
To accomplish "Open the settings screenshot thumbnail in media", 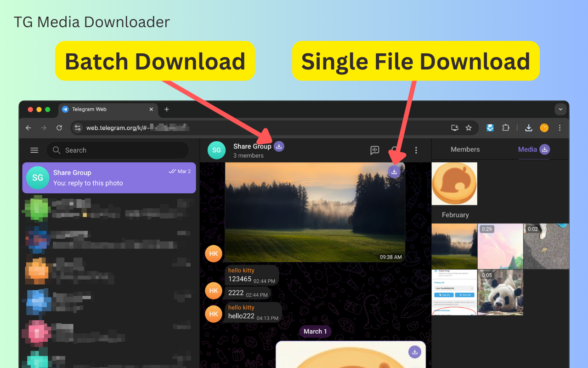I will [454, 292].
